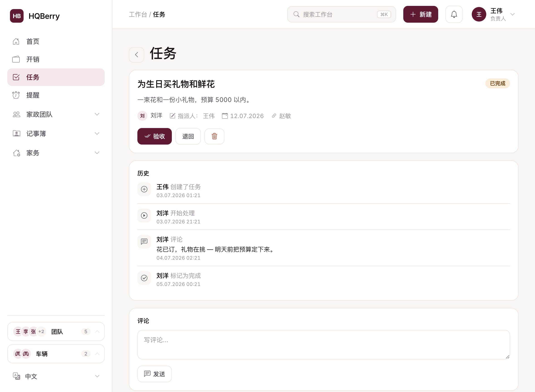Click the 已完成 status badge
Screen dimensions: 535x392
tap(498, 84)
